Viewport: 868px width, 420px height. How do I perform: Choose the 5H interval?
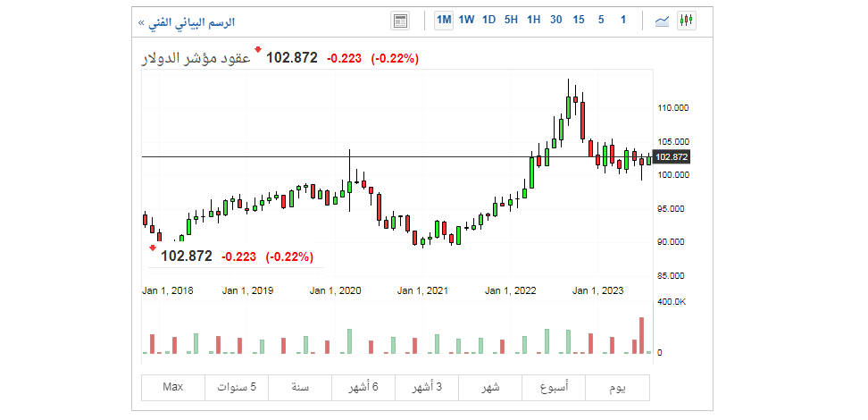[x=511, y=20]
